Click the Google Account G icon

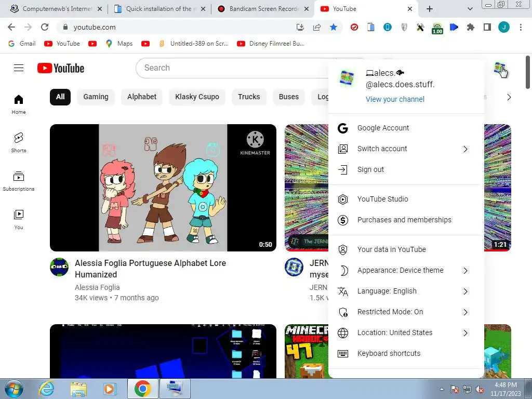click(x=343, y=128)
